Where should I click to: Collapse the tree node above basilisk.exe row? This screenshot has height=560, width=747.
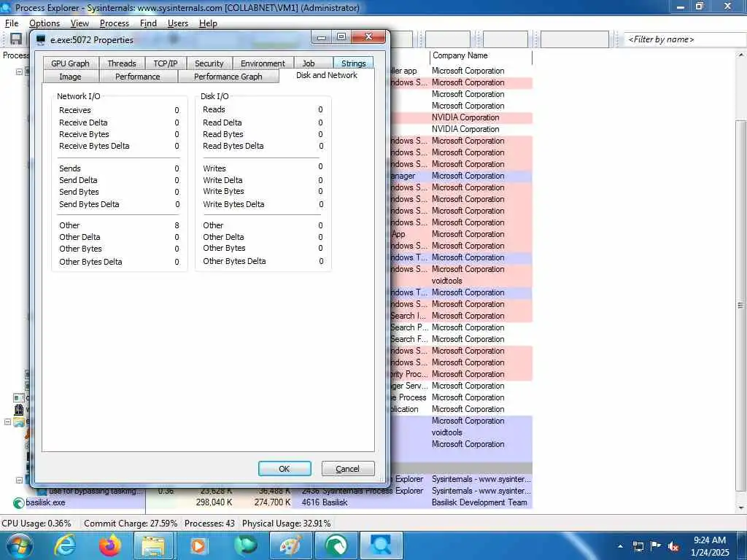(19, 480)
